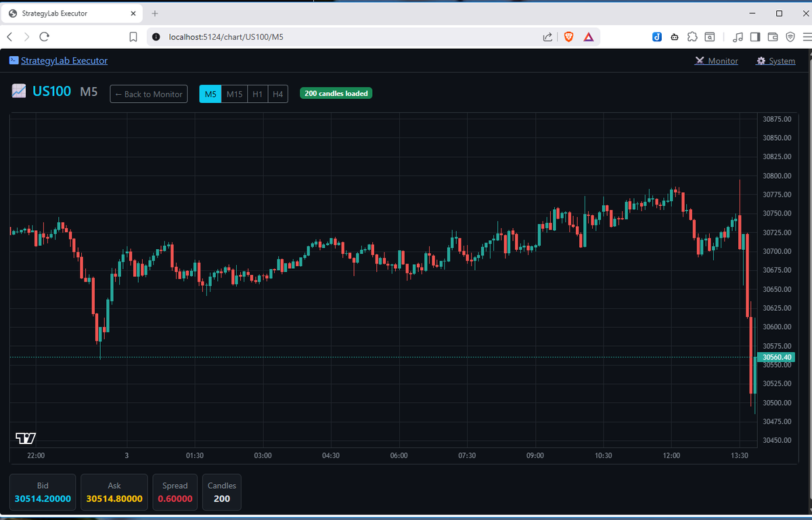Click the Bid value 30514.20000
Screen dimensions: 812x520
(43, 498)
